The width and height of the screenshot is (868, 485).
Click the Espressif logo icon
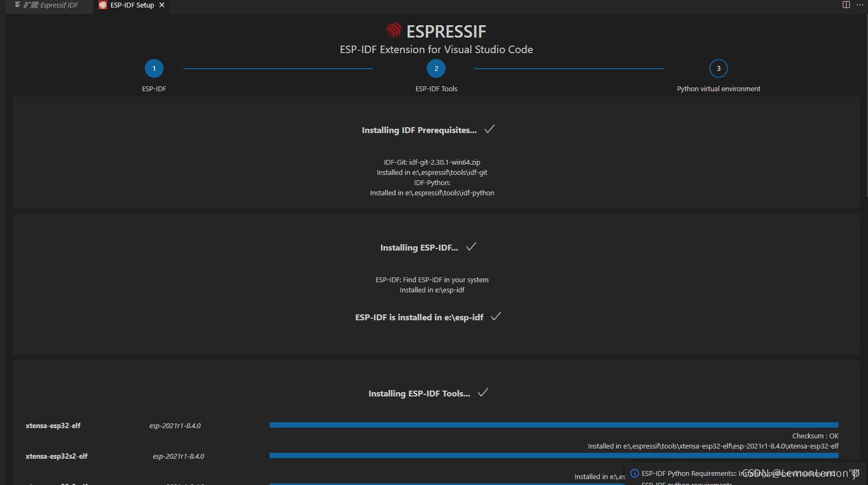(x=394, y=30)
